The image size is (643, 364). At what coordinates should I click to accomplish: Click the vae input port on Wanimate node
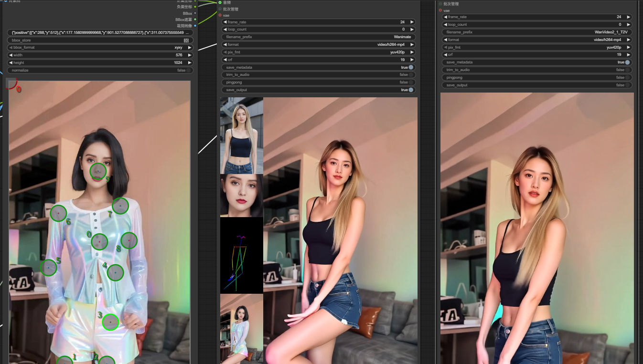220,15
